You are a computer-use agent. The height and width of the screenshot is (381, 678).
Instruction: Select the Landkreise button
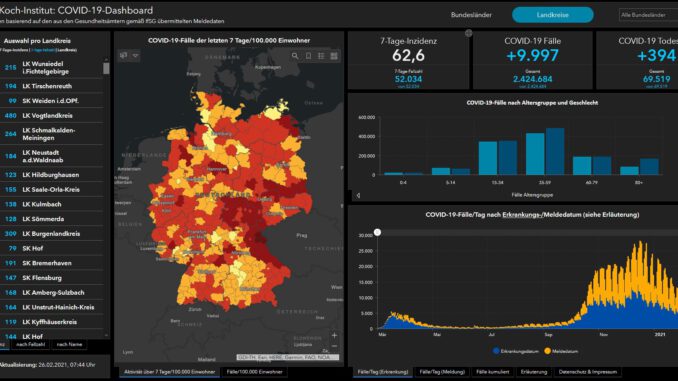coord(553,15)
